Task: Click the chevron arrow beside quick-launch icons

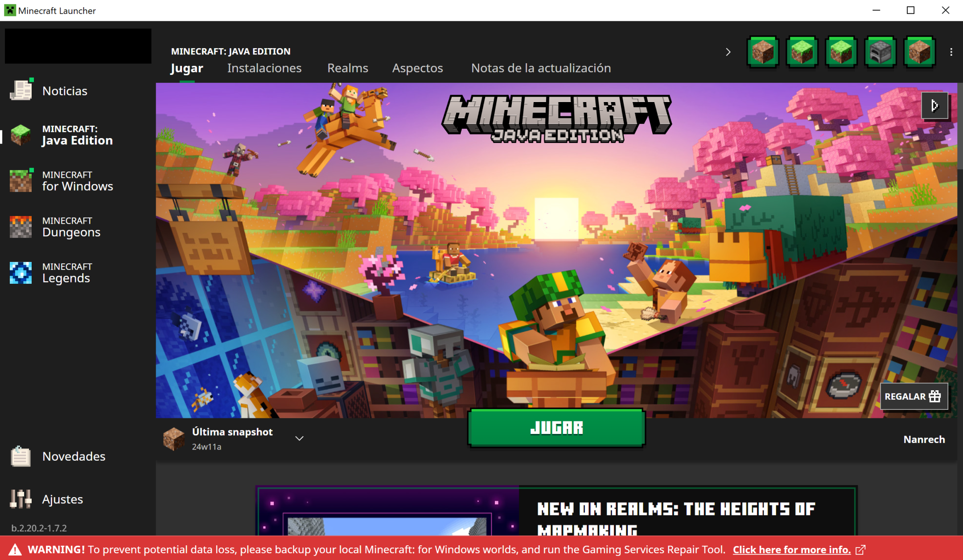Action: pyautogui.click(x=728, y=52)
